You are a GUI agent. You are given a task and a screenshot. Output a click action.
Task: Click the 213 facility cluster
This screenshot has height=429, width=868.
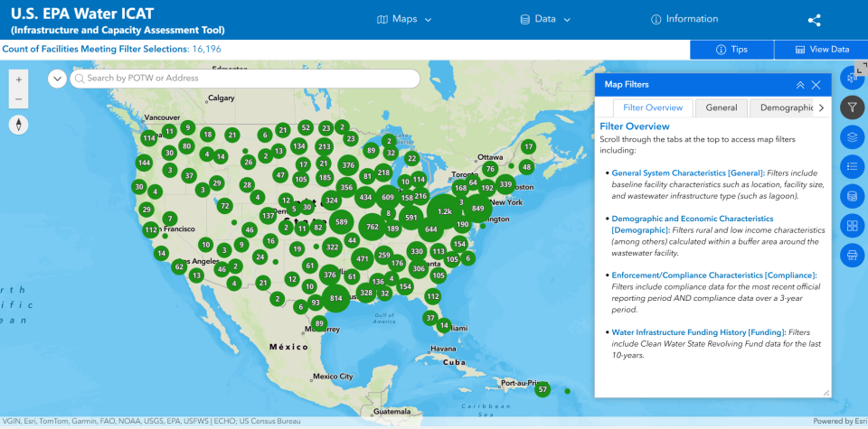(325, 146)
